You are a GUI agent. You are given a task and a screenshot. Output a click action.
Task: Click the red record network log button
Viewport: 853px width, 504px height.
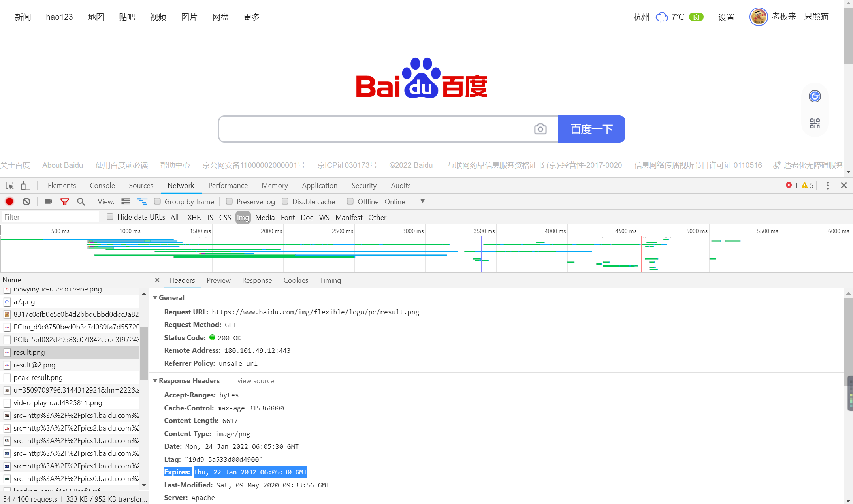click(9, 201)
